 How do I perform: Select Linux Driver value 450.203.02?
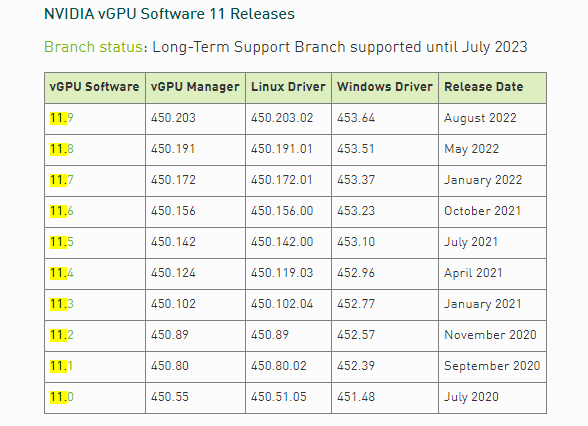(282, 118)
